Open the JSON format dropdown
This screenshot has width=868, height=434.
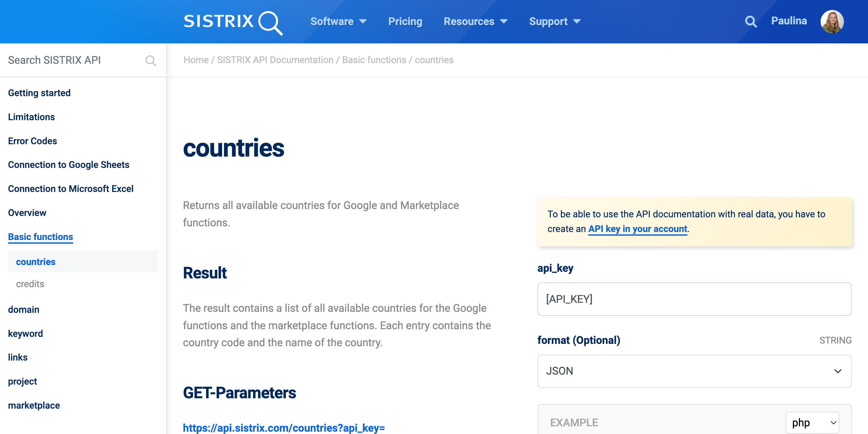(x=694, y=371)
